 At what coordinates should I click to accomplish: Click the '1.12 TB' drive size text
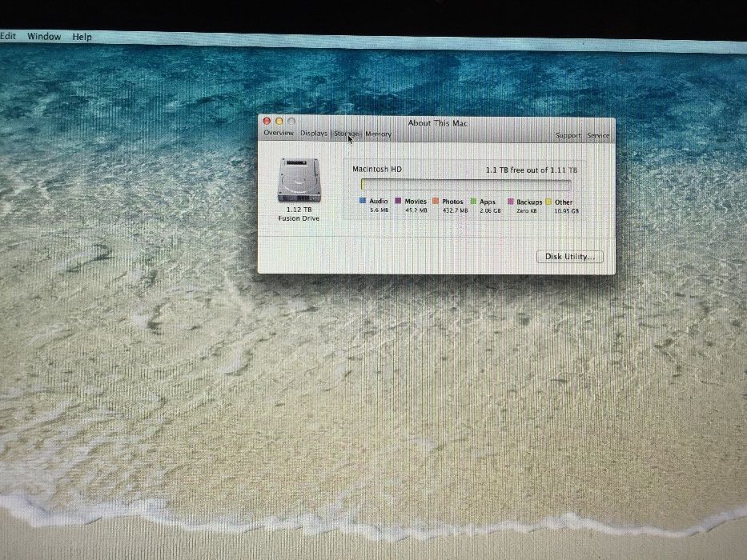(x=299, y=210)
